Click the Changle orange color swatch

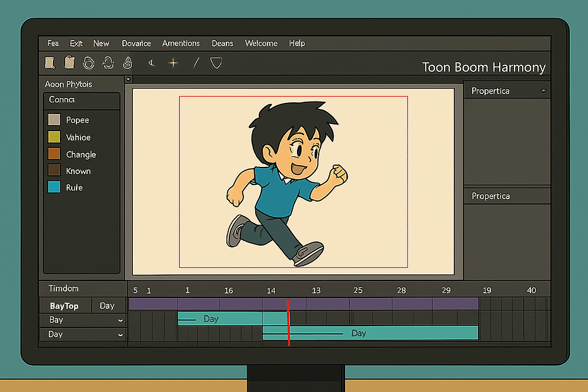(54, 154)
